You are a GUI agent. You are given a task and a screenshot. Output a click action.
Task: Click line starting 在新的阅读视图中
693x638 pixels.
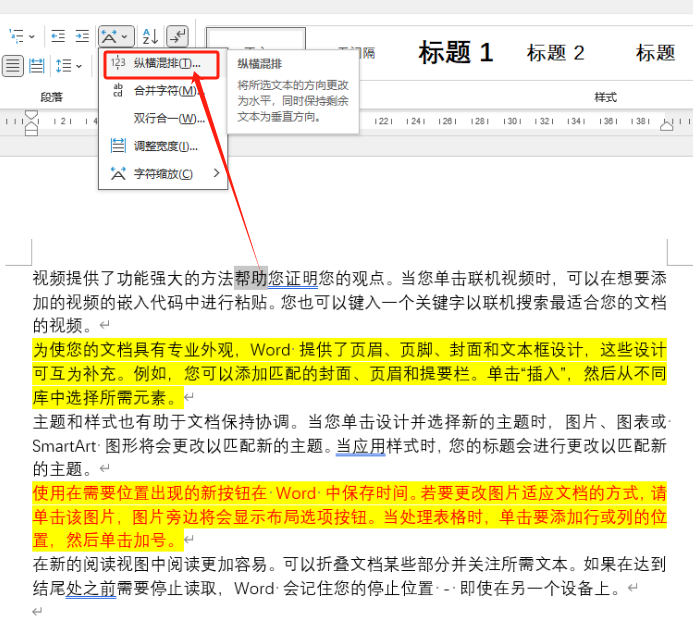(349, 565)
